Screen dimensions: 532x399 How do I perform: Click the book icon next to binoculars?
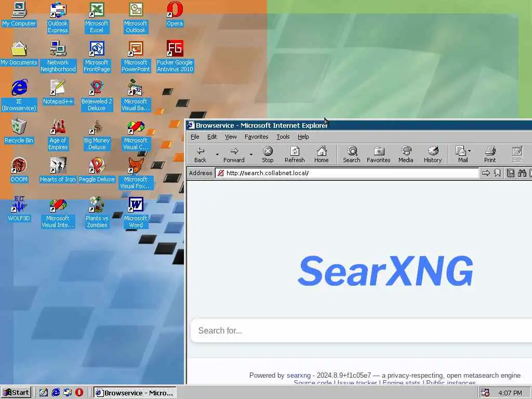pos(511,173)
